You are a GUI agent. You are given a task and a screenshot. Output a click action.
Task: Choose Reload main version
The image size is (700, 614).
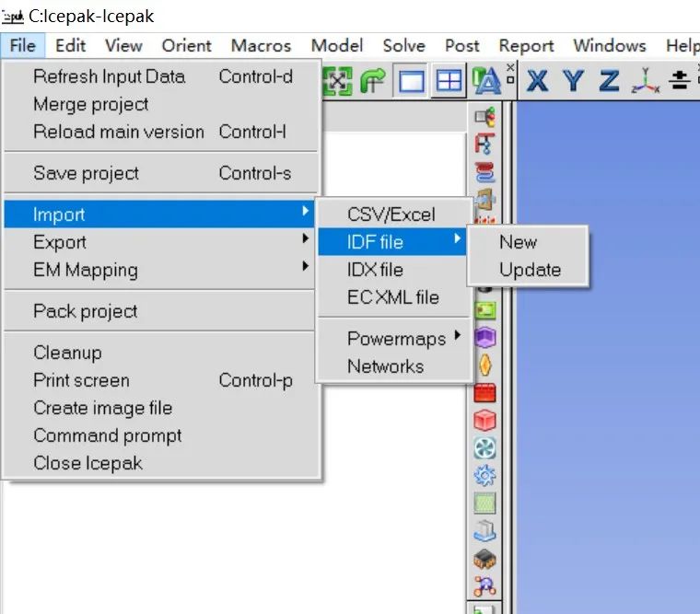(x=160, y=132)
